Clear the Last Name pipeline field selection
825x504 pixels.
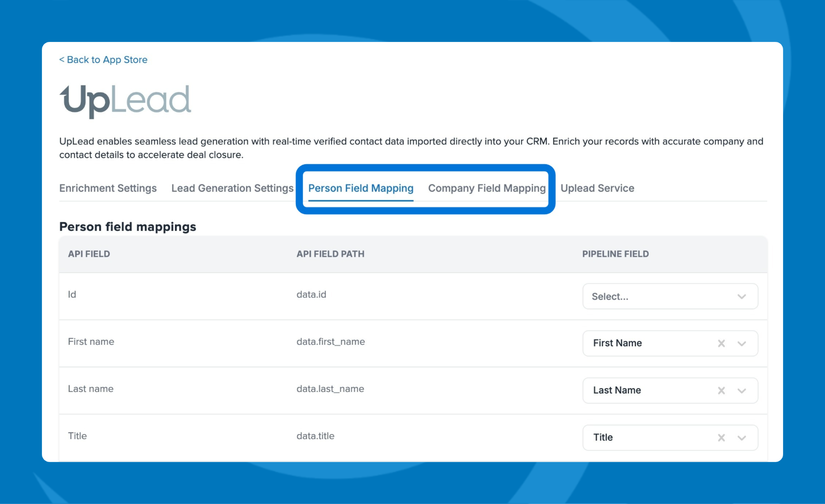coord(721,391)
